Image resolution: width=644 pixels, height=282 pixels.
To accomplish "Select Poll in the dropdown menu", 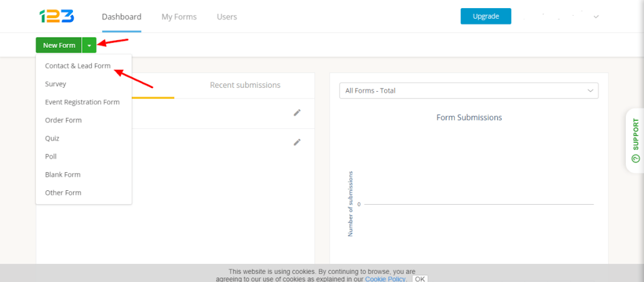I will click(x=51, y=156).
